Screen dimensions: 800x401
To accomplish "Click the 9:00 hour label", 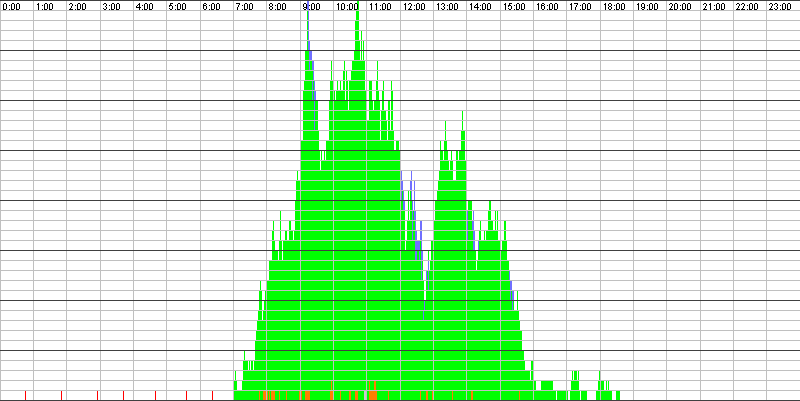I will (x=311, y=7).
